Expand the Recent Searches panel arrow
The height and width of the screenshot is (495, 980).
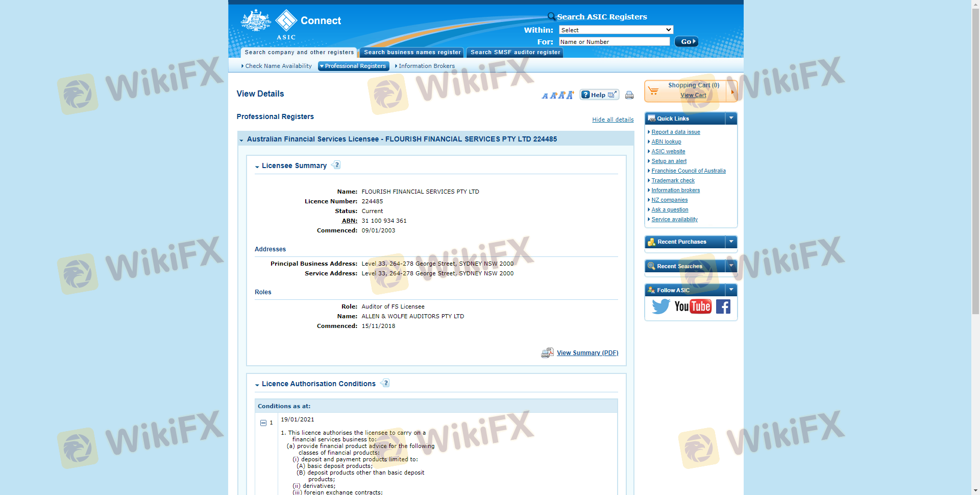coord(731,266)
